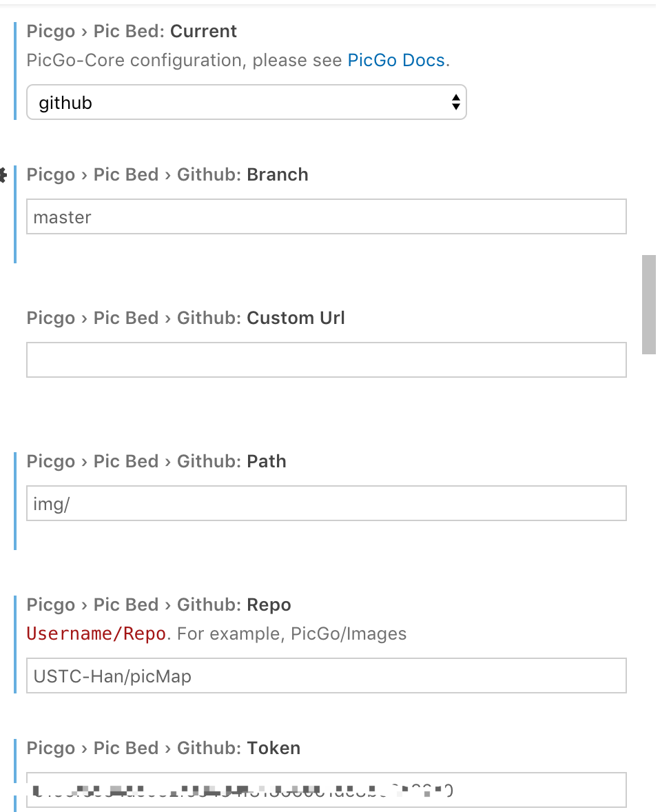Click the vertical scrollbar thumb
The image size is (660, 812).
[648, 304]
